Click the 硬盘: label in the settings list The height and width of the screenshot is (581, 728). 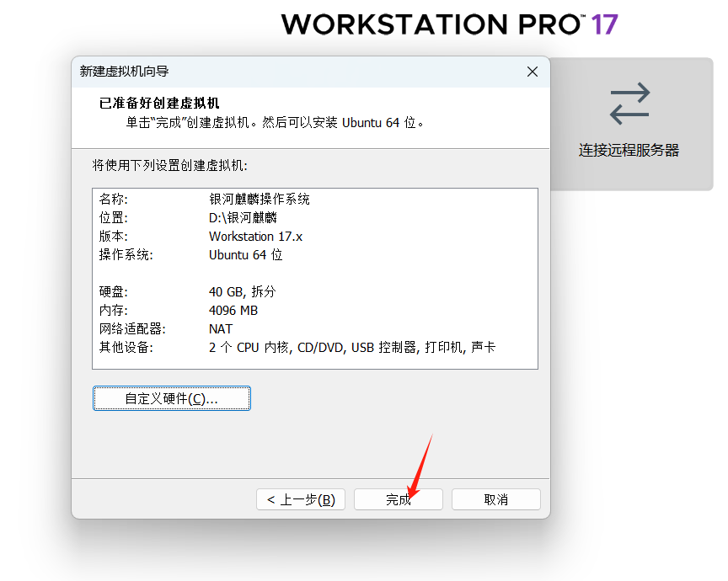(x=113, y=292)
